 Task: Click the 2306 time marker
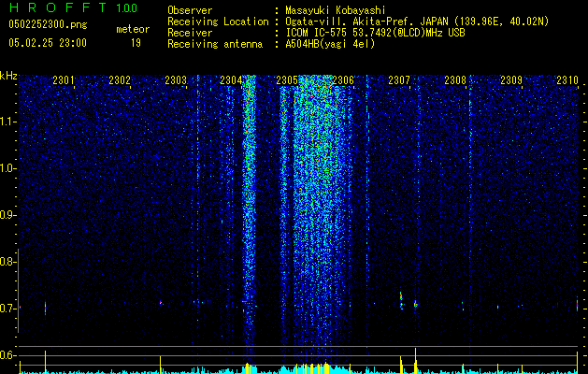point(343,79)
